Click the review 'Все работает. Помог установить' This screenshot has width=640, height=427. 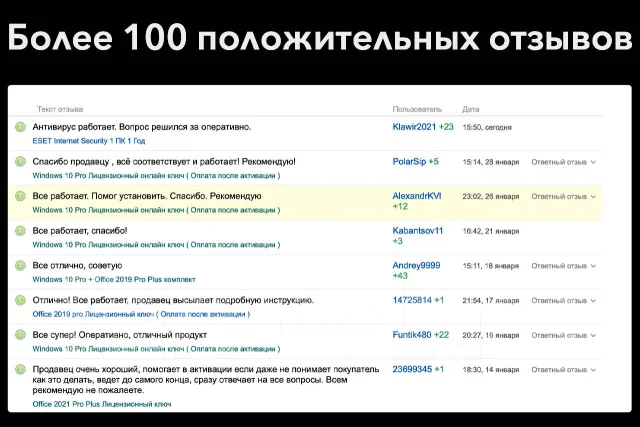coord(147,196)
